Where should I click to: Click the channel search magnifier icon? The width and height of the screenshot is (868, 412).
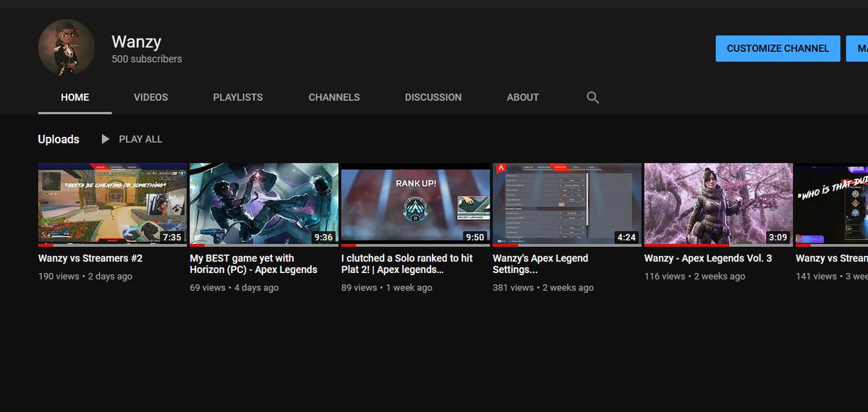click(592, 98)
